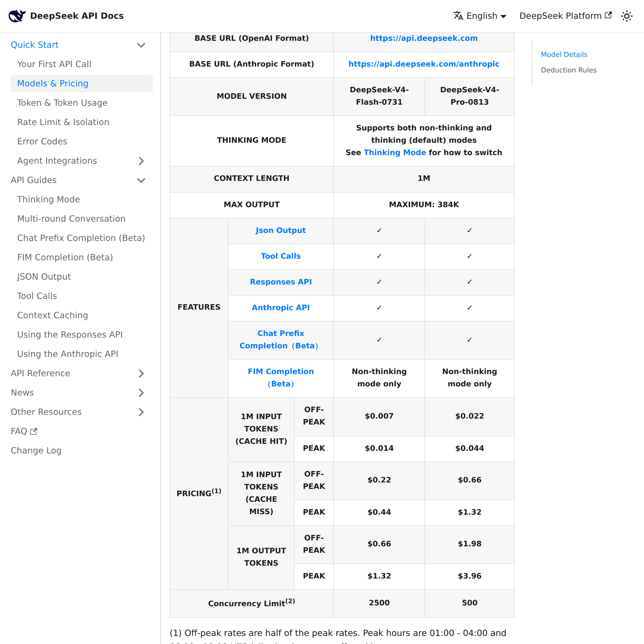644x644 pixels.
Task: Click FIM Completion (Beta) table link
Action: (281, 378)
